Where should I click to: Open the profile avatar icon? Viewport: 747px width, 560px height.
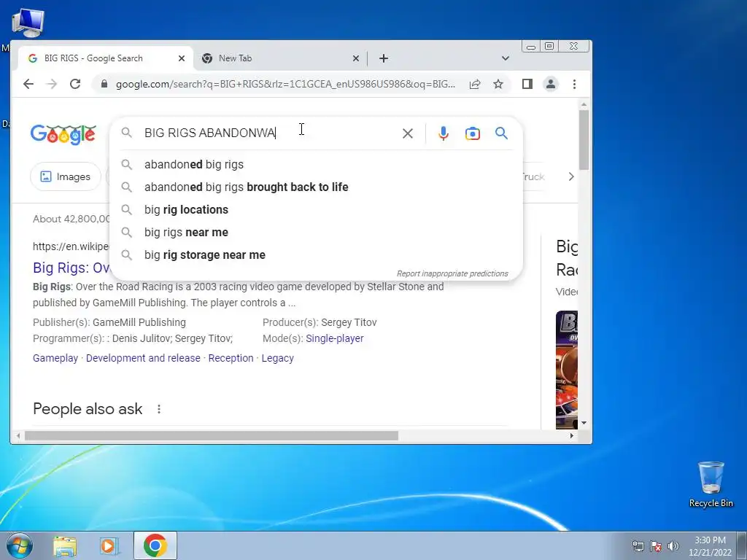pos(551,85)
